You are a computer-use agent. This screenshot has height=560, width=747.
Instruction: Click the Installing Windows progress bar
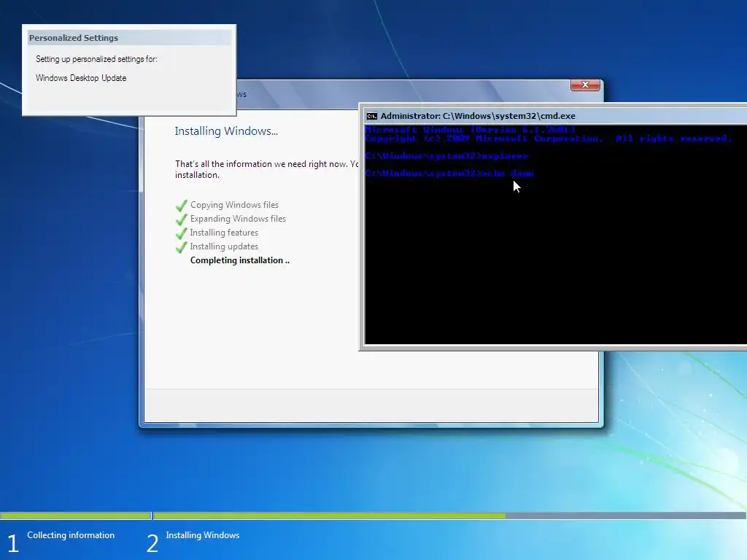tap(449, 516)
